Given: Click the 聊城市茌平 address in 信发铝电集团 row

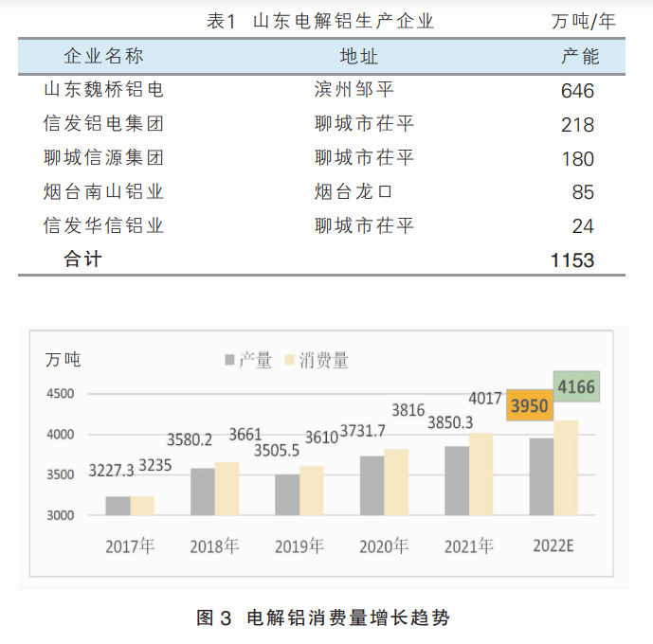Looking at the screenshot, I should tap(364, 123).
